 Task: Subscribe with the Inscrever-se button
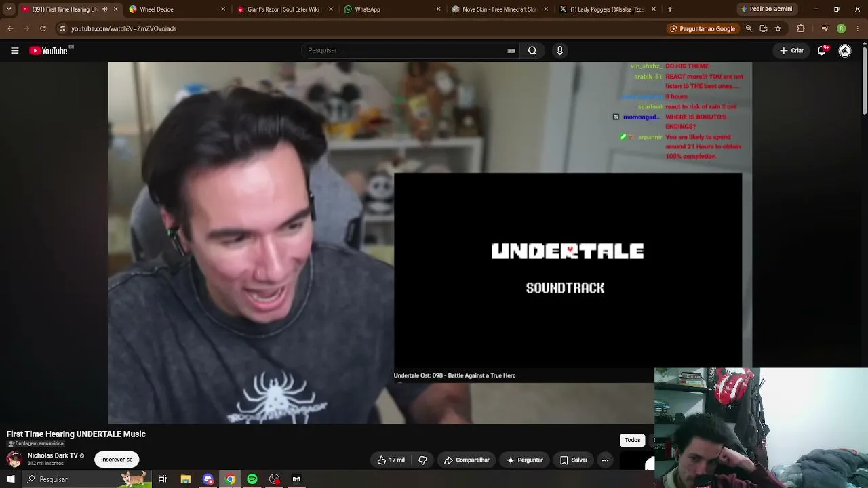pos(117,460)
